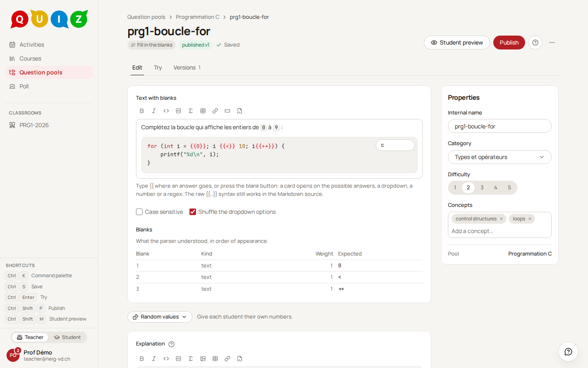This screenshot has width=588, height=368.
Task: Open the chat support bubble
Action: 568,352
